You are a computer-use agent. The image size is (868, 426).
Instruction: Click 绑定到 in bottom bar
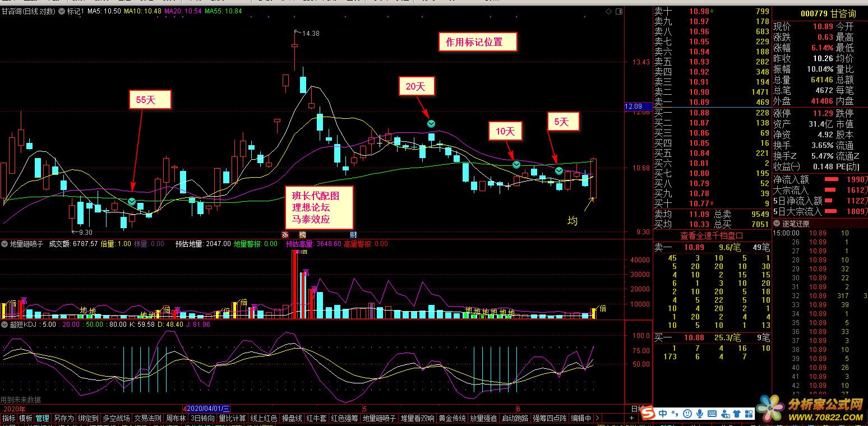[88, 418]
